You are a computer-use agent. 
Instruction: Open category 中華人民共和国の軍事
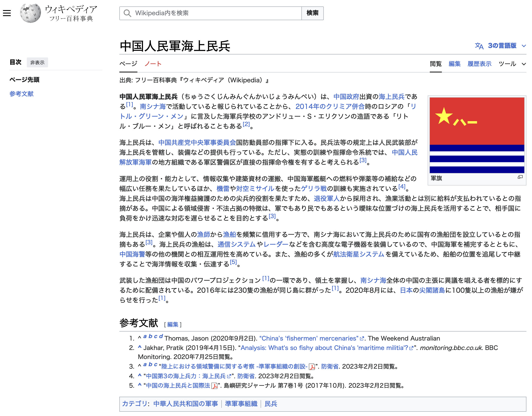tap(185, 404)
